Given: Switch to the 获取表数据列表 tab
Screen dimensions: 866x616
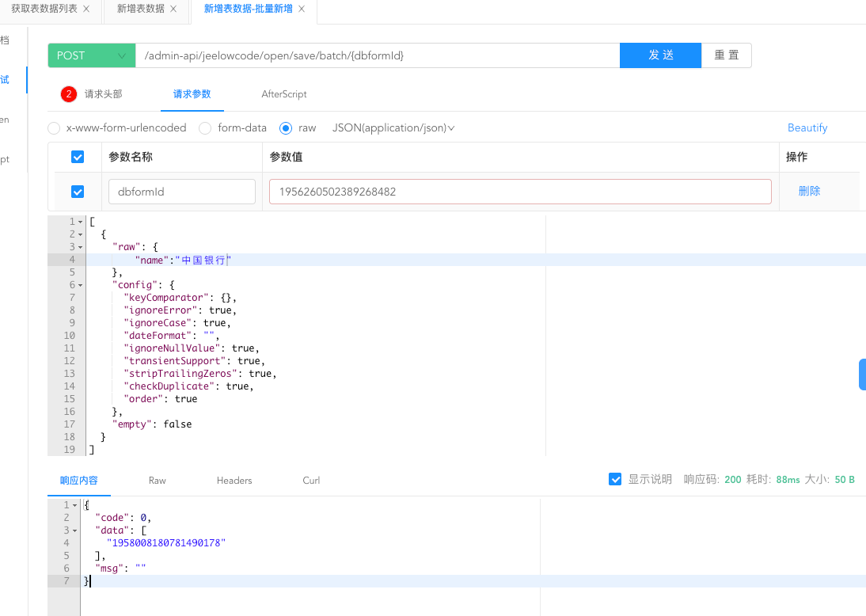Looking at the screenshot, I should pyautogui.click(x=44, y=9).
